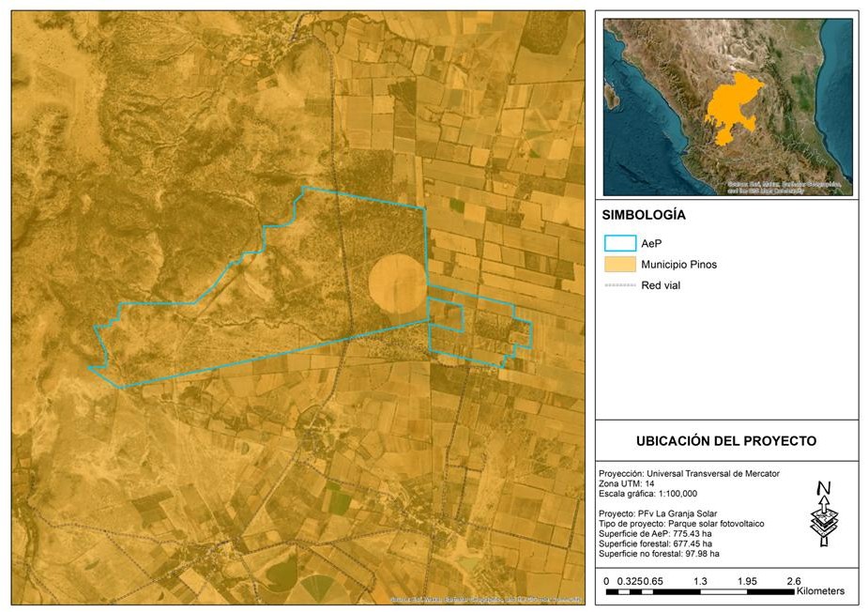The width and height of the screenshot is (868, 612).
Task: Open the inset location map thumbnail
Action: (x=727, y=106)
